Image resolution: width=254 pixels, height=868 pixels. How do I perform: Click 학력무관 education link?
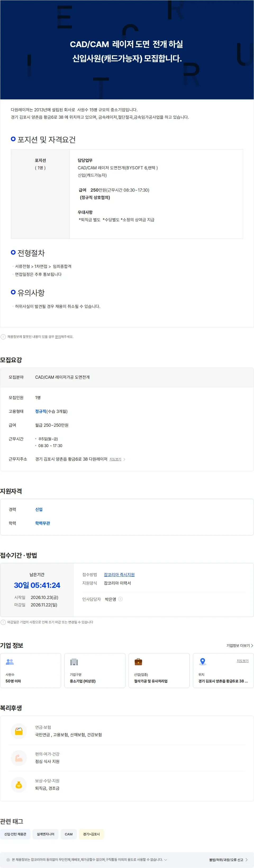(x=42, y=523)
